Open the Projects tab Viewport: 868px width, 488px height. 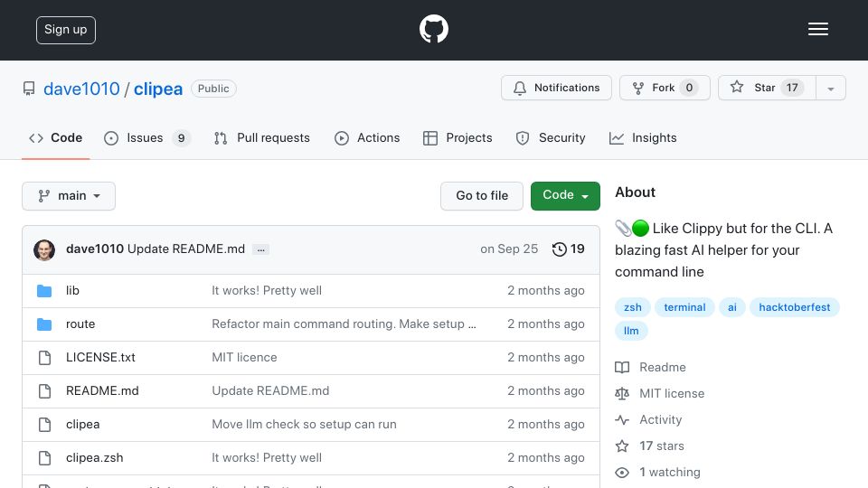tap(458, 137)
